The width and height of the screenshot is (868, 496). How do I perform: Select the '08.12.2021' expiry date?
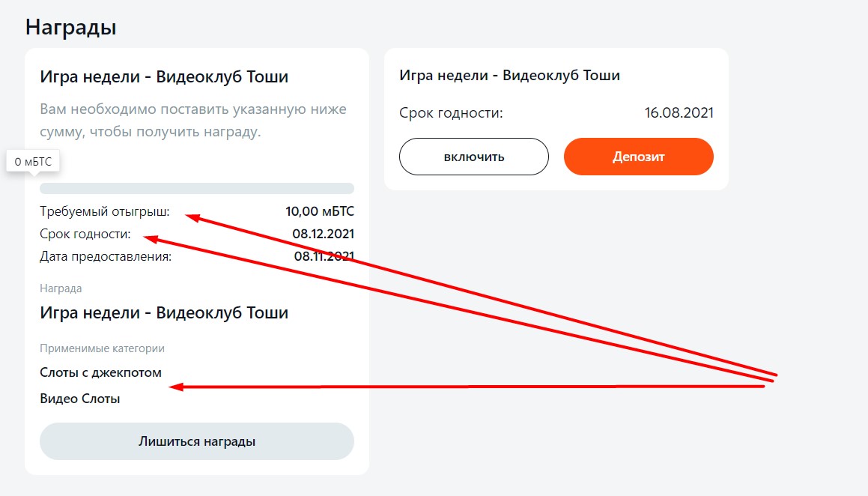324,234
